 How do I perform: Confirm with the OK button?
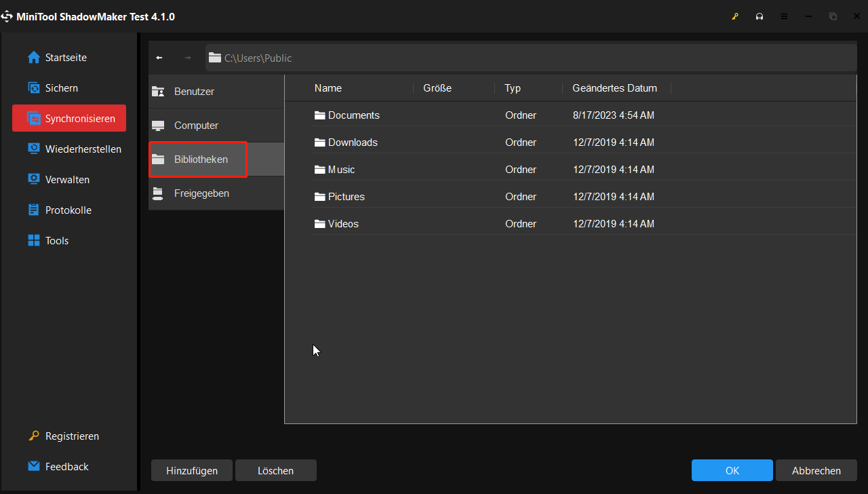[x=732, y=470]
